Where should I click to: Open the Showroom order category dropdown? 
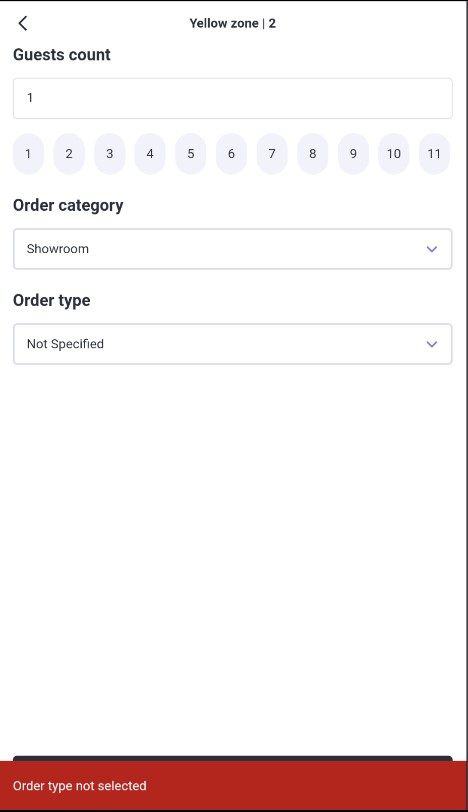[x=232, y=249]
